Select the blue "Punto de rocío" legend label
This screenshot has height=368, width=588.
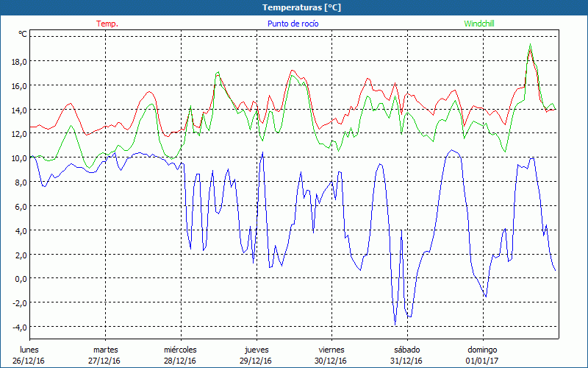[293, 24]
